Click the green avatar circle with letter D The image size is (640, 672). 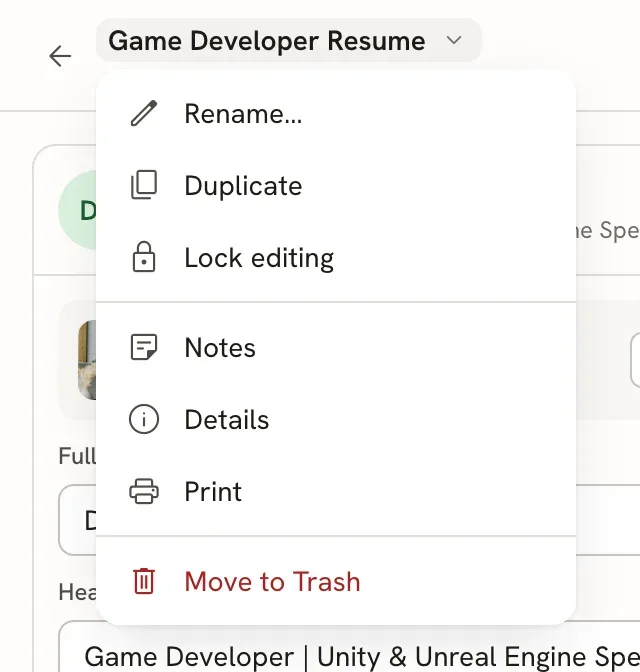tap(78, 210)
